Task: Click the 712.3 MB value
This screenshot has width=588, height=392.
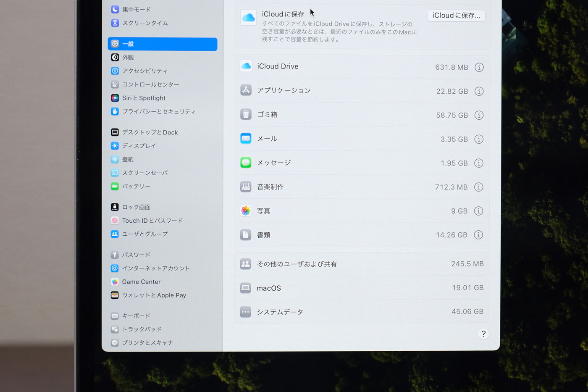Action: point(451,187)
